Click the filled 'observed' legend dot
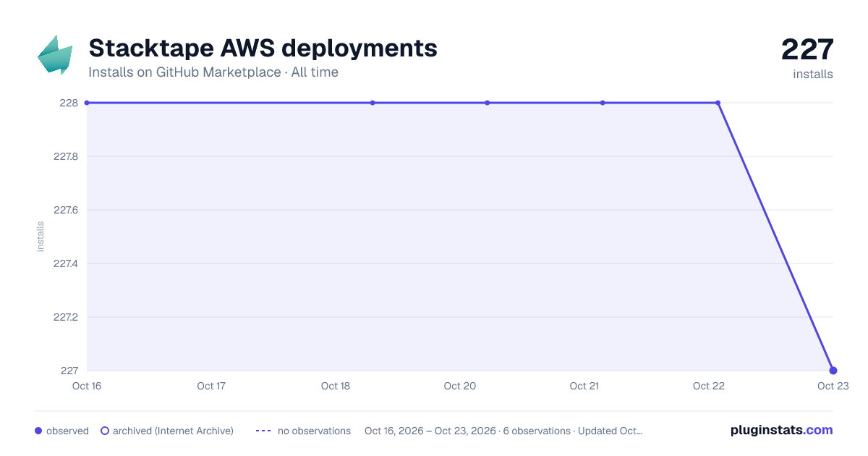The height and width of the screenshot is (456, 868). [38, 431]
